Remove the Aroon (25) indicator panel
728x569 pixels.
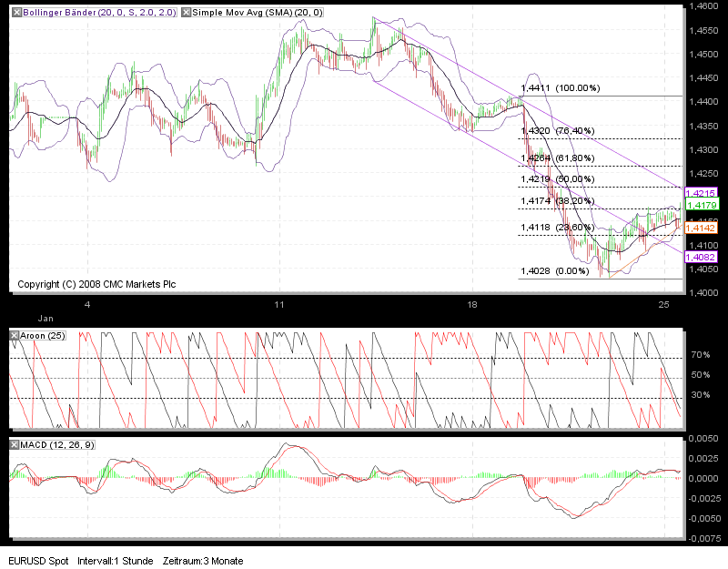point(12,335)
